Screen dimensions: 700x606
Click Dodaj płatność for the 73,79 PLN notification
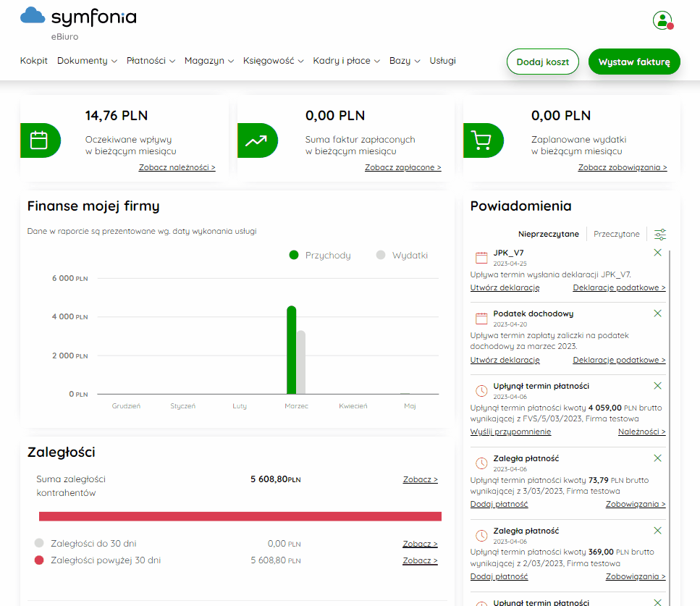pyautogui.click(x=499, y=504)
